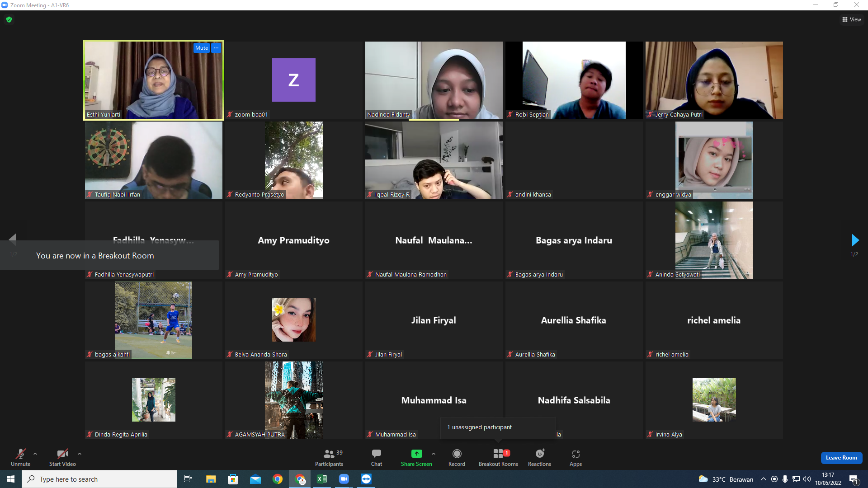
Task: Click the Jilan Firyal name tile
Action: pos(434,320)
